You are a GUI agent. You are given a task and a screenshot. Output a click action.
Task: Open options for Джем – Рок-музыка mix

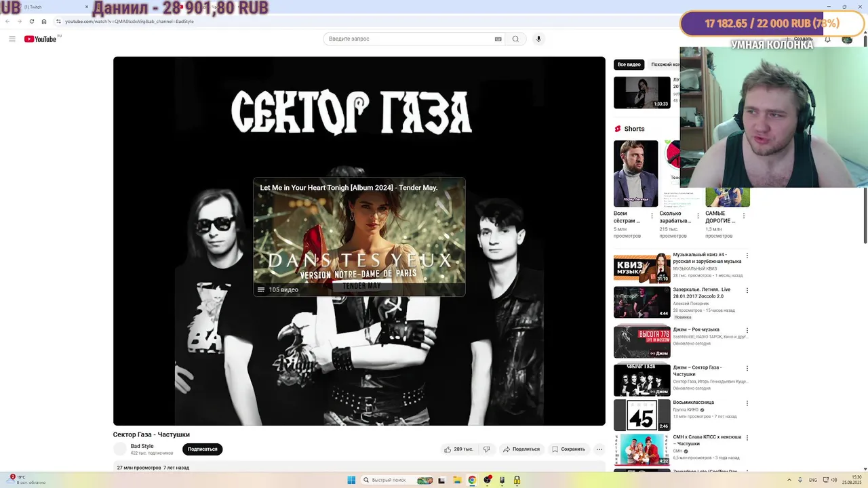[x=747, y=331]
